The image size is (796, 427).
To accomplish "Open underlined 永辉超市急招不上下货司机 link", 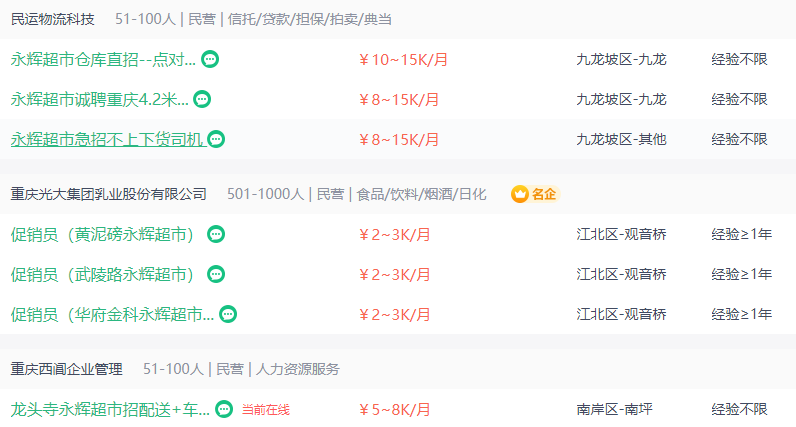I will [108, 140].
